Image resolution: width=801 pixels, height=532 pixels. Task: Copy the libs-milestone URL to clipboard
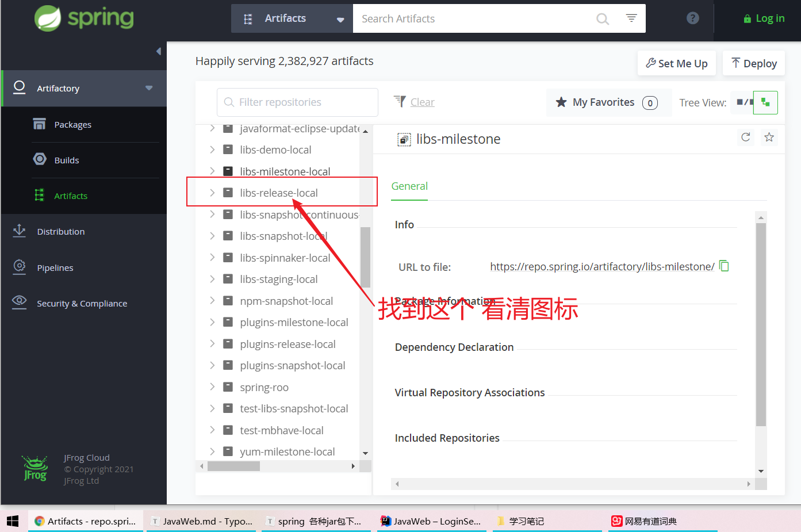click(x=724, y=266)
